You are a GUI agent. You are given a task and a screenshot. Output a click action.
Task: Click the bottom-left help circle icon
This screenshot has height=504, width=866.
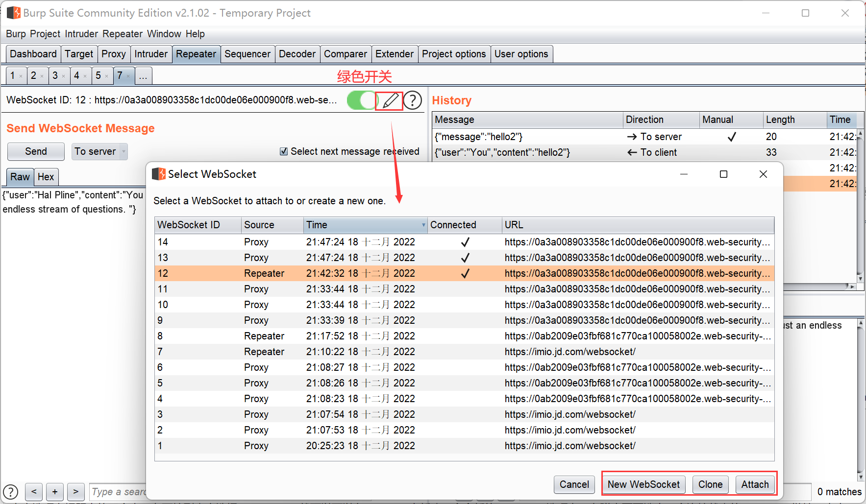tap(10, 492)
